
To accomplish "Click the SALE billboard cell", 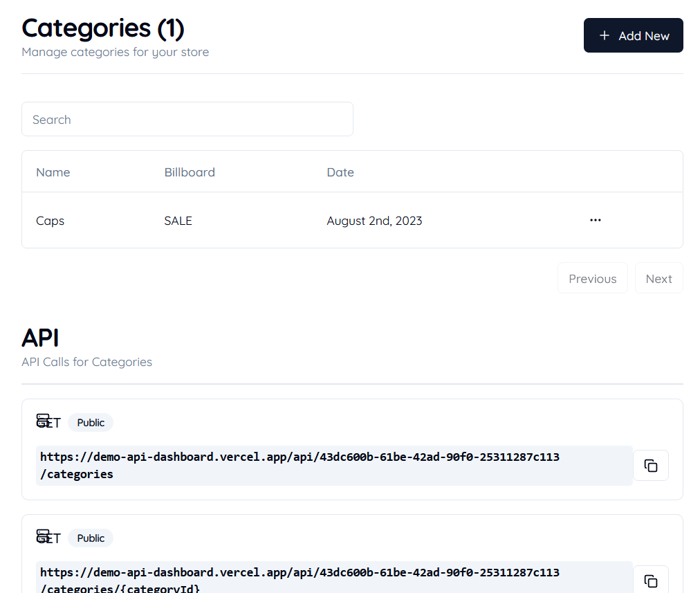I will 178,221.
